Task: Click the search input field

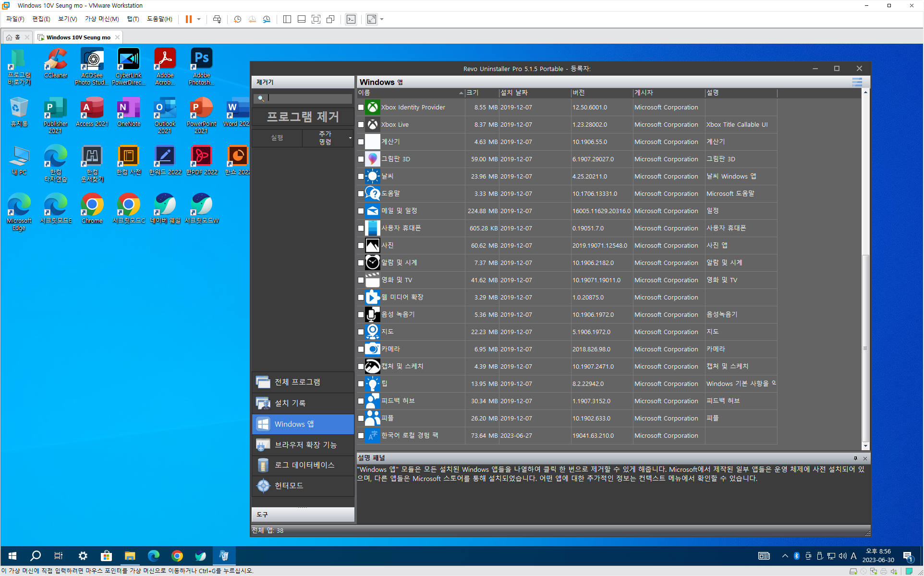Action: (x=308, y=98)
